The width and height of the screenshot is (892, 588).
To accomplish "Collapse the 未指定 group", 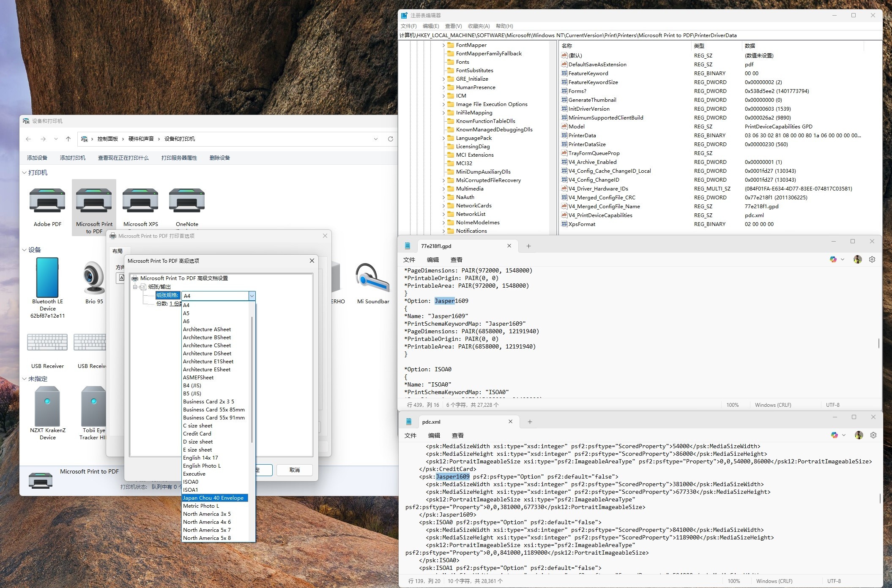I will pos(24,378).
